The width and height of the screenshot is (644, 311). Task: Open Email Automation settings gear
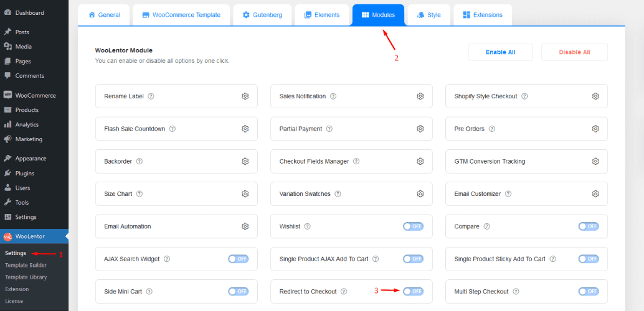click(245, 226)
